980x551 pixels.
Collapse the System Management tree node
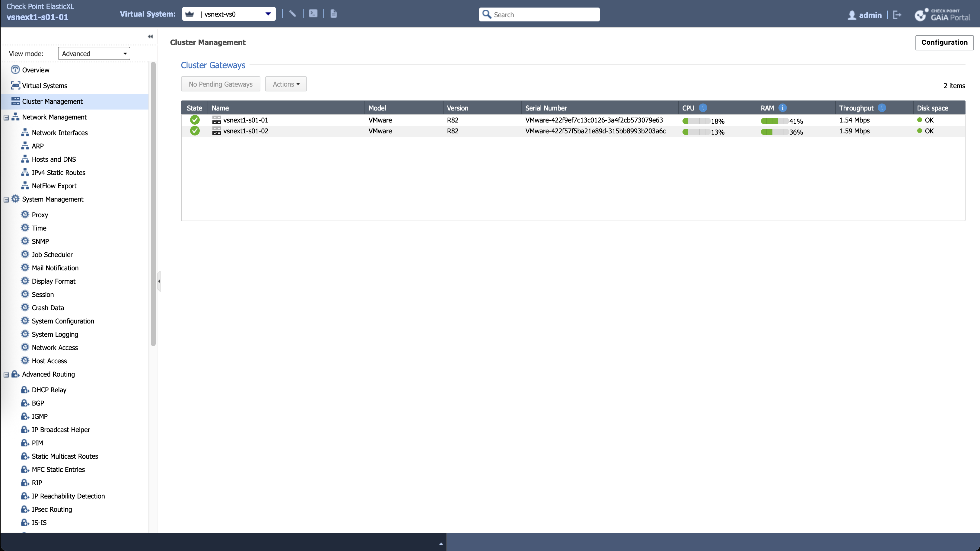[6, 200]
